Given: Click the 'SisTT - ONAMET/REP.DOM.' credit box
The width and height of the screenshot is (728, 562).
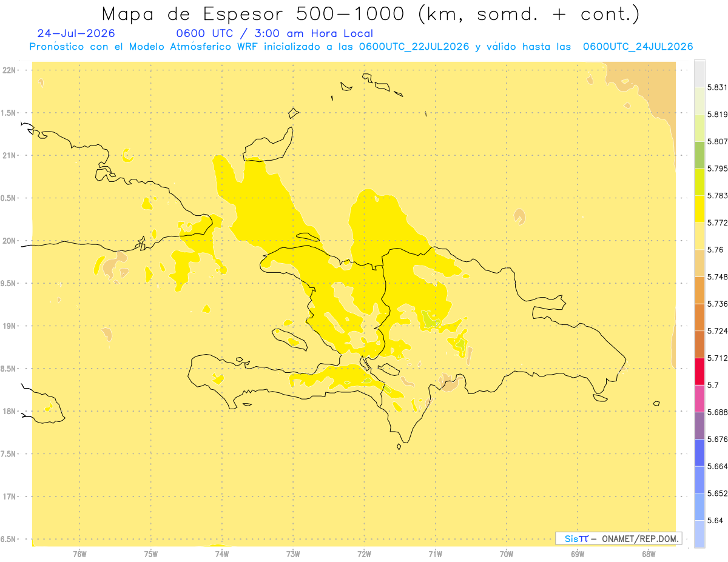Looking at the screenshot, I should [x=619, y=538].
